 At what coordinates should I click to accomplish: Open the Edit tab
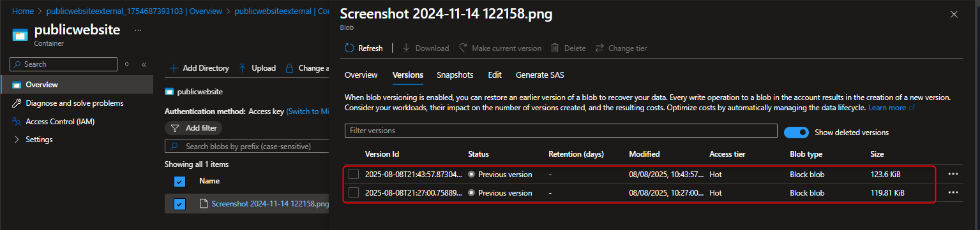tap(495, 75)
